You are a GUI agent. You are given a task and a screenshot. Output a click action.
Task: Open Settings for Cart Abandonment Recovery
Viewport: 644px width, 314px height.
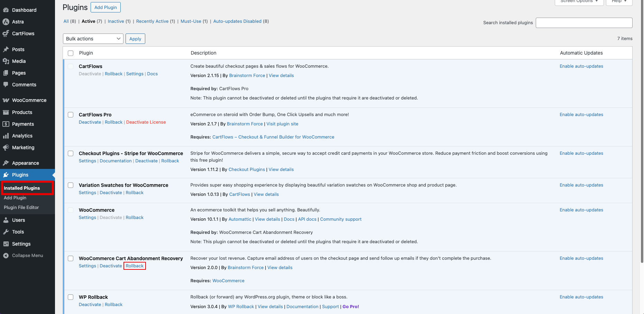[x=88, y=266]
